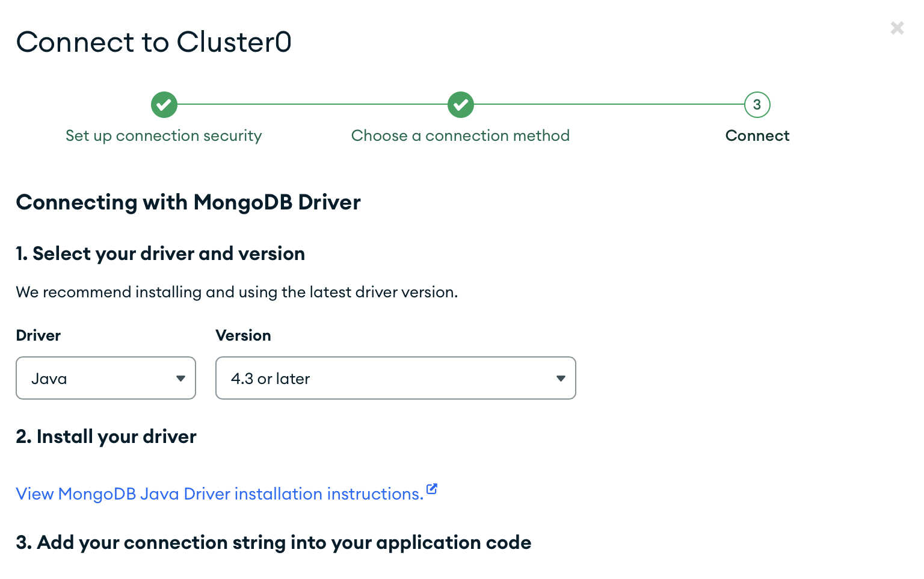Viewport: 924px width, 579px height.
Task: Click the checkmark for Set up connection security
Action: pyautogui.click(x=164, y=105)
